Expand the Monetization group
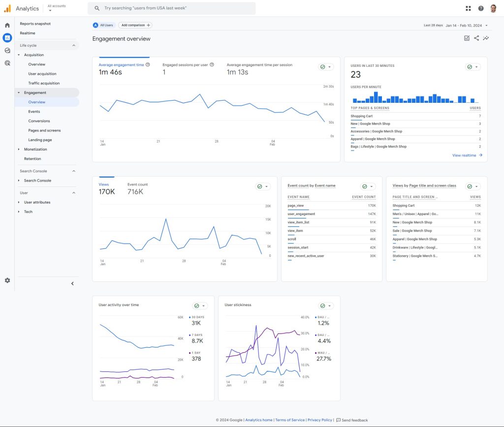This screenshot has height=427, width=504. point(19,149)
